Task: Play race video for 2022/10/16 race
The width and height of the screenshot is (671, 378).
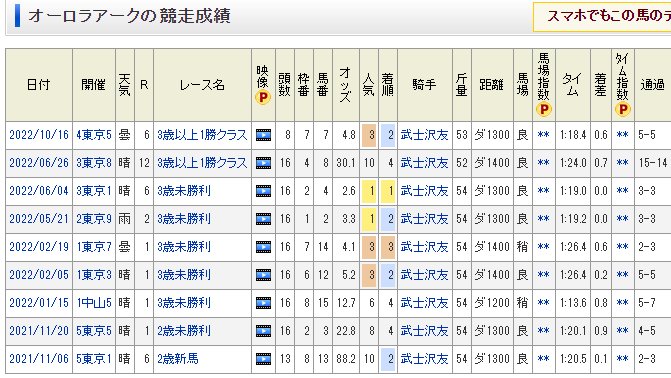Action: click(x=263, y=135)
